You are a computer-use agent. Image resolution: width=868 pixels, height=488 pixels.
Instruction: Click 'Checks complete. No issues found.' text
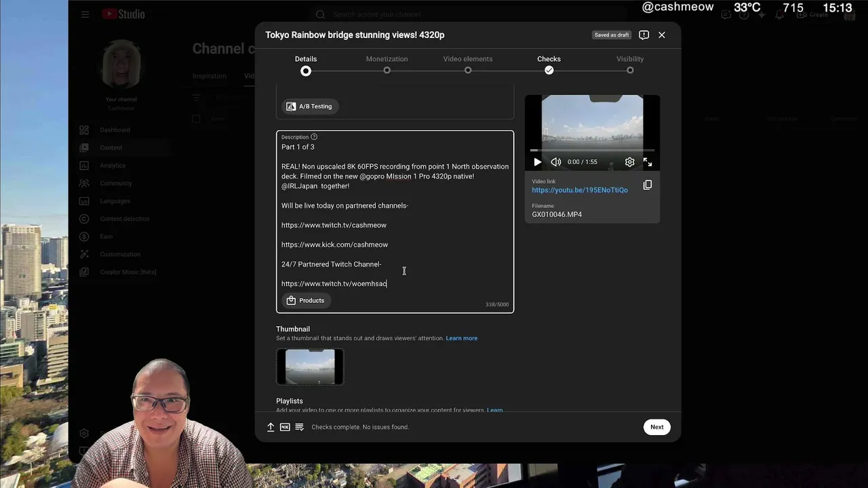360,427
